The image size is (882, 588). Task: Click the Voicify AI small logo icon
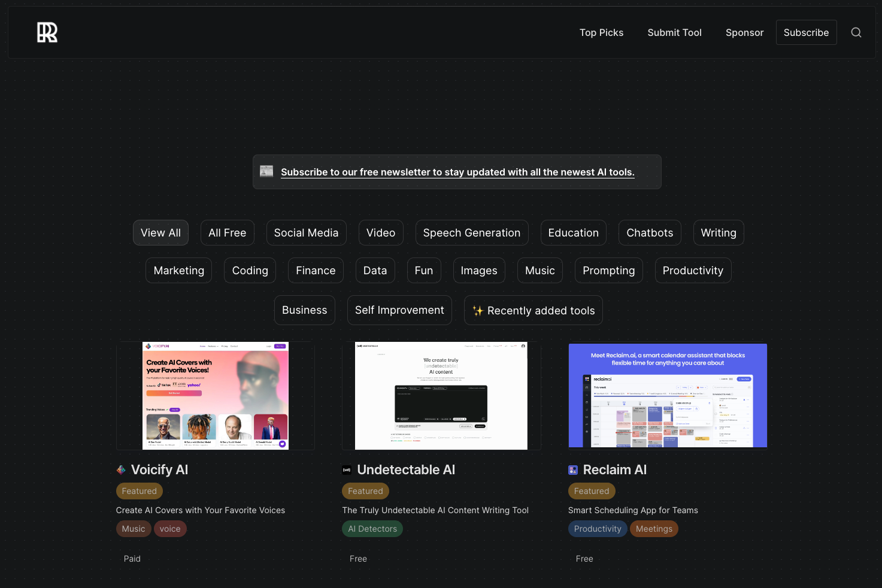tap(121, 470)
